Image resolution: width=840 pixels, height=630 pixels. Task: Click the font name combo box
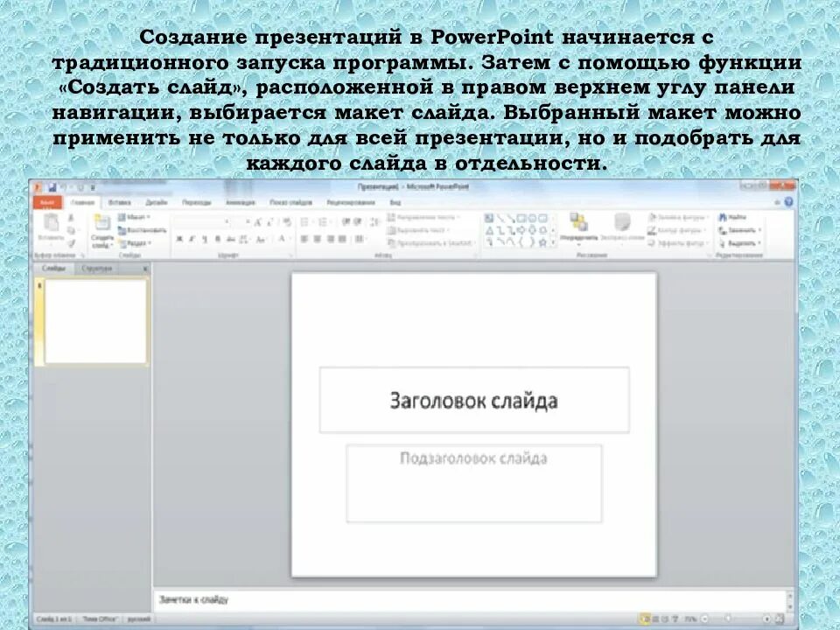pos(202,221)
